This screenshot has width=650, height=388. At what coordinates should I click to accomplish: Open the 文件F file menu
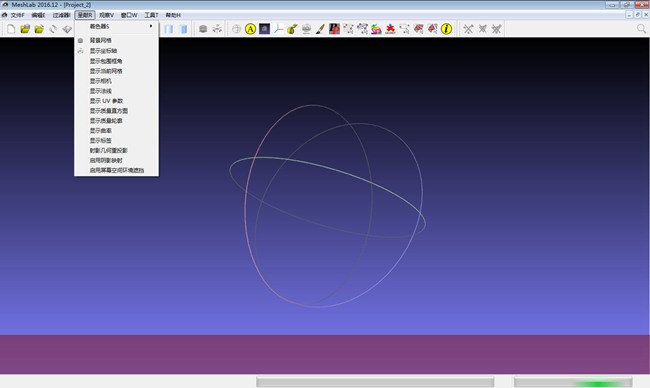[x=17, y=15]
